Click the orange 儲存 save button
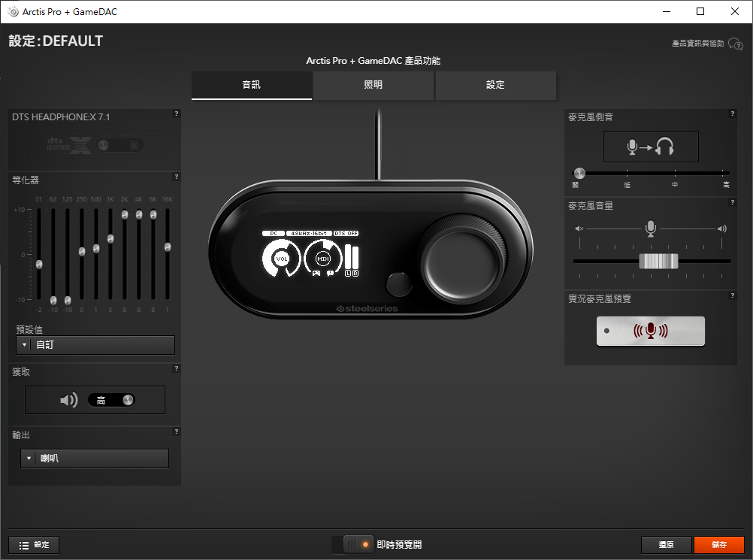The height and width of the screenshot is (560, 753). [x=719, y=545]
